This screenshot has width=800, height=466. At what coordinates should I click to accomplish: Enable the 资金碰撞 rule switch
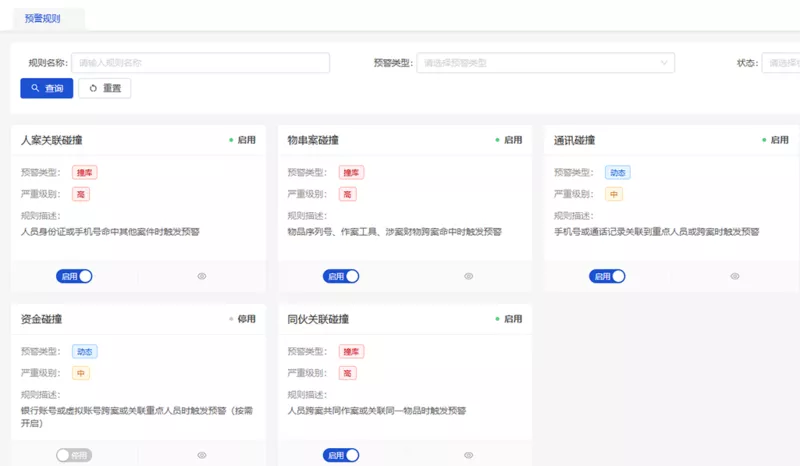74,455
